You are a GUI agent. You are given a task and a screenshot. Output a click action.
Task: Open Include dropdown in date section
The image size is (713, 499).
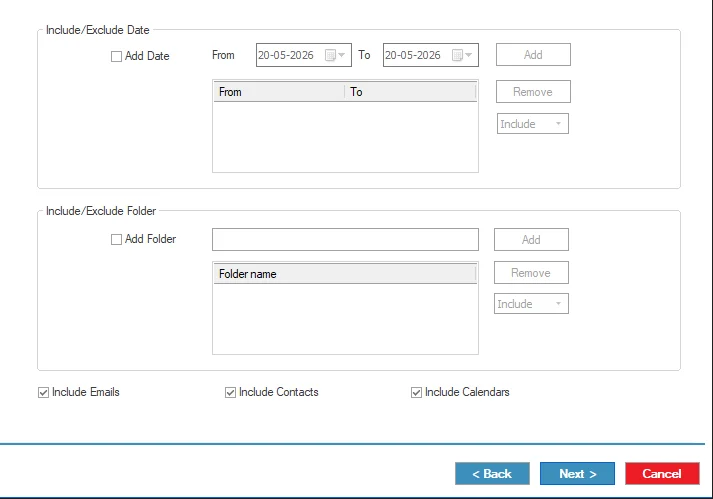(532, 124)
